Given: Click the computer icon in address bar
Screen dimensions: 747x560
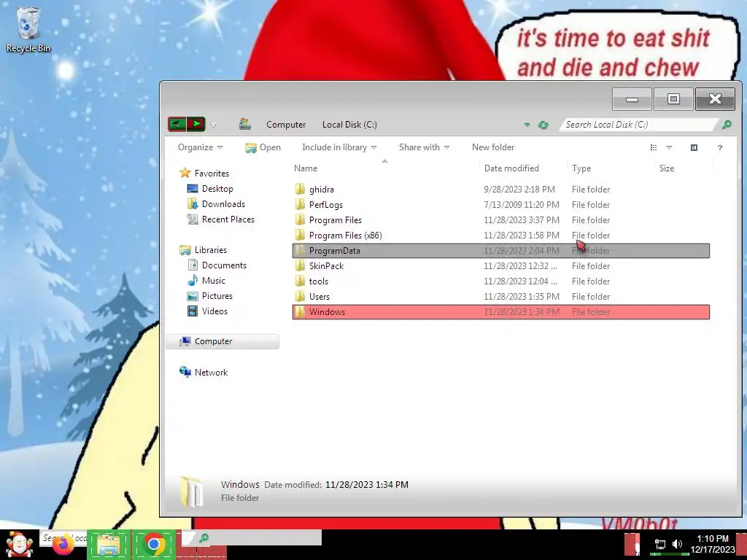Looking at the screenshot, I should [245, 124].
